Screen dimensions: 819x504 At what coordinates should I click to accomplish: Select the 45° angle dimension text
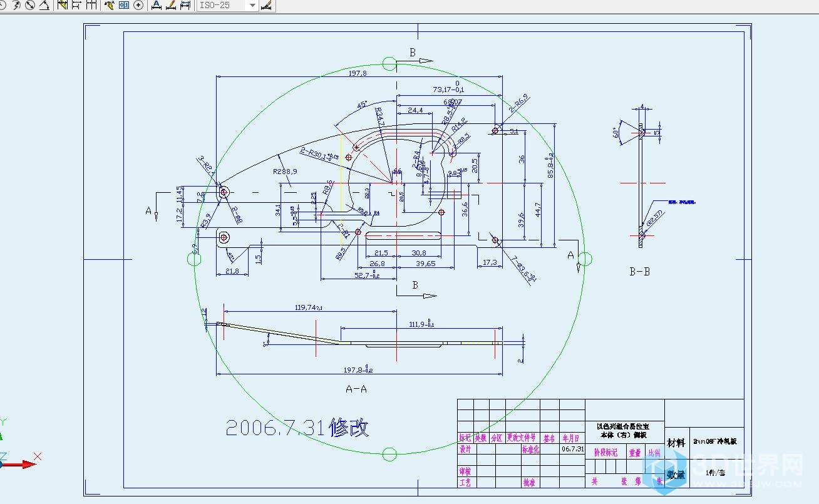[x=361, y=105]
